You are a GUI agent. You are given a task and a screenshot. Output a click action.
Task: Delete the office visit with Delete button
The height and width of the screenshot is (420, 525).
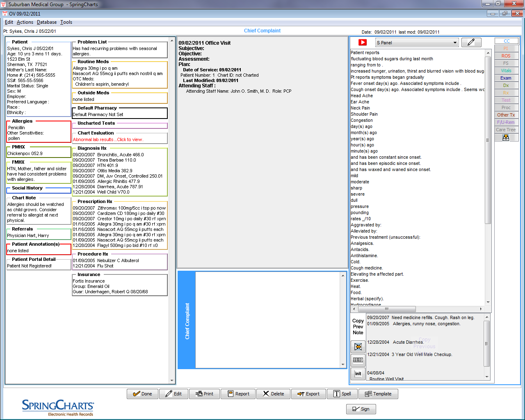pos(273,394)
